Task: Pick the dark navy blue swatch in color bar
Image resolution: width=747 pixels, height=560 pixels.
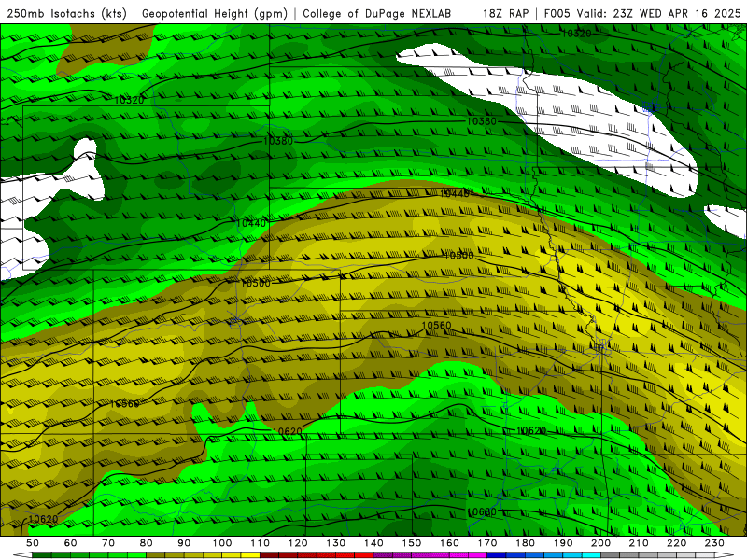Action: tap(497, 554)
